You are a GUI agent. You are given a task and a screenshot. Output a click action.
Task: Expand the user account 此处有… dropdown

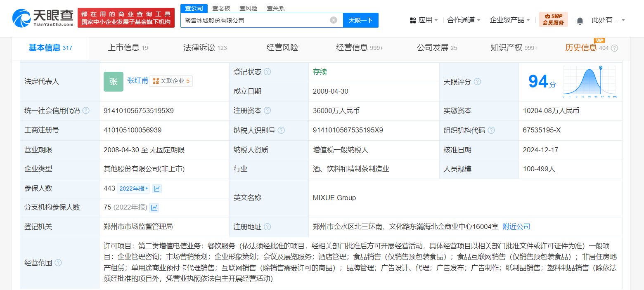point(608,20)
